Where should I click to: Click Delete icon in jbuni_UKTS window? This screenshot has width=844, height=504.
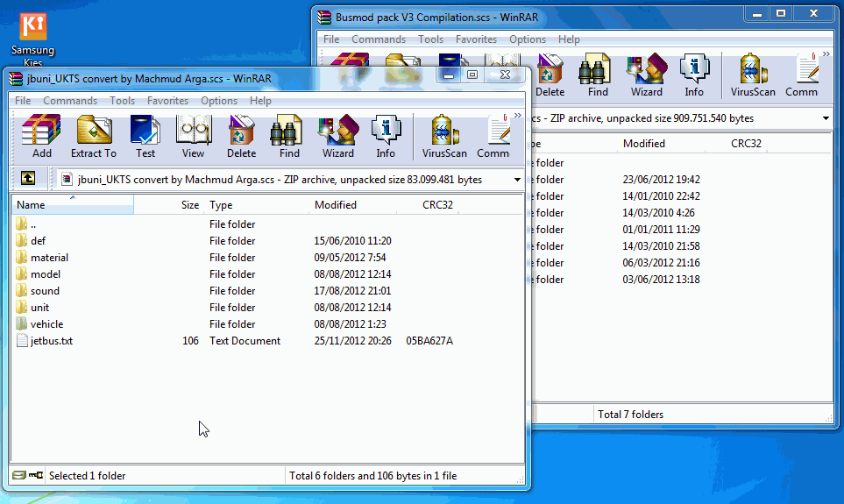pyautogui.click(x=241, y=136)
